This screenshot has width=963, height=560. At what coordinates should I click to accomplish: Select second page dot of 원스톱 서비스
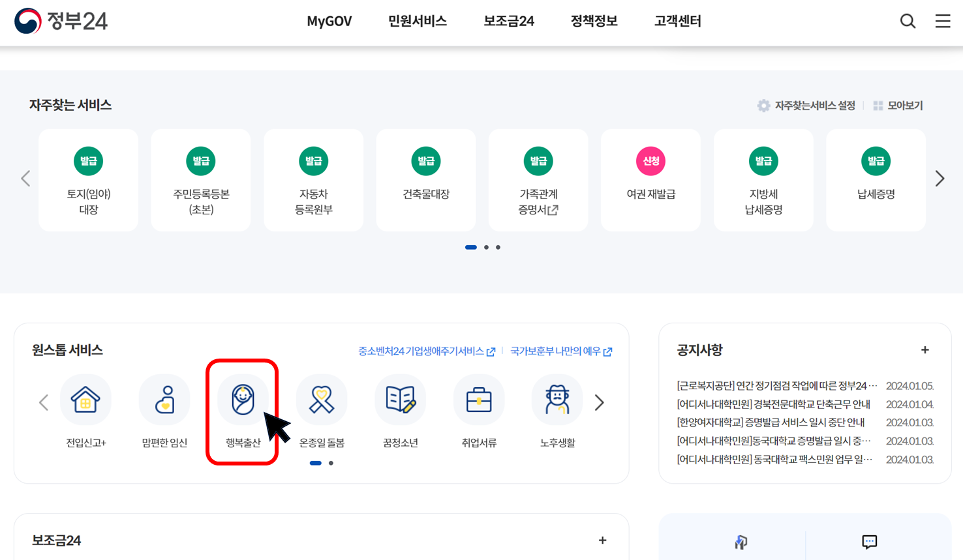click(331, 463)
